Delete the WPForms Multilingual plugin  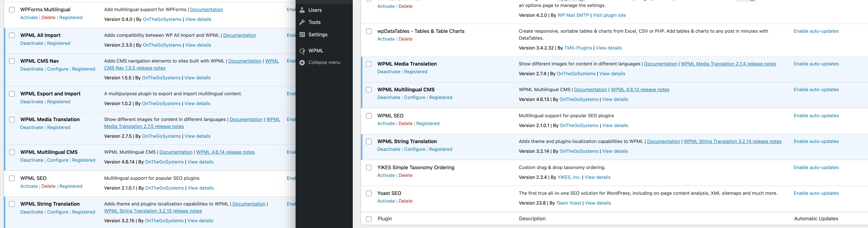[49, 18]
